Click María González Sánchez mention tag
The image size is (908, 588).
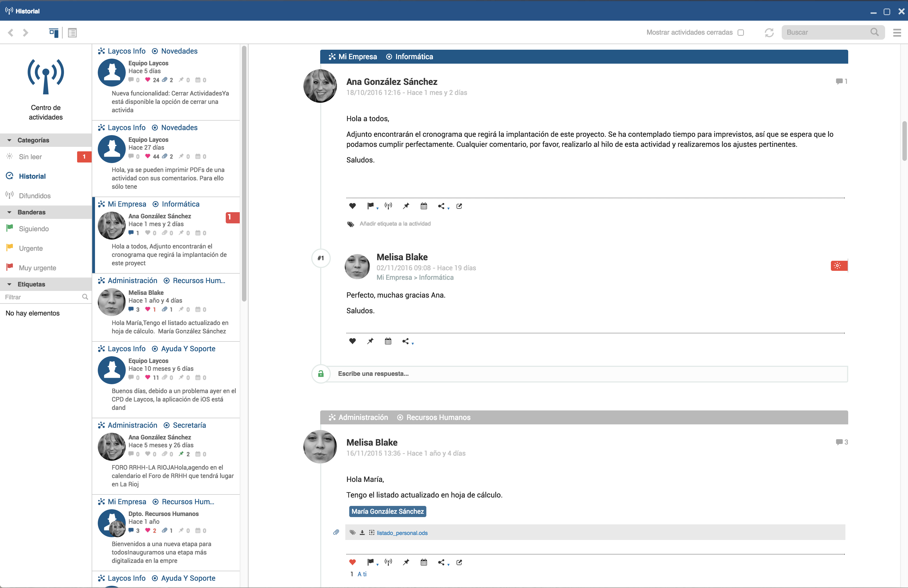pos(388,511)
